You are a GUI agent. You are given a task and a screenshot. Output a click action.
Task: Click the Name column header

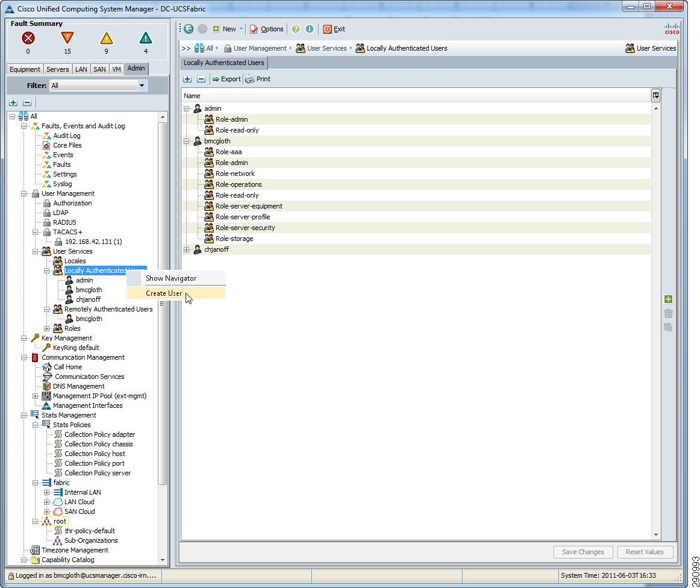(416, 96)
